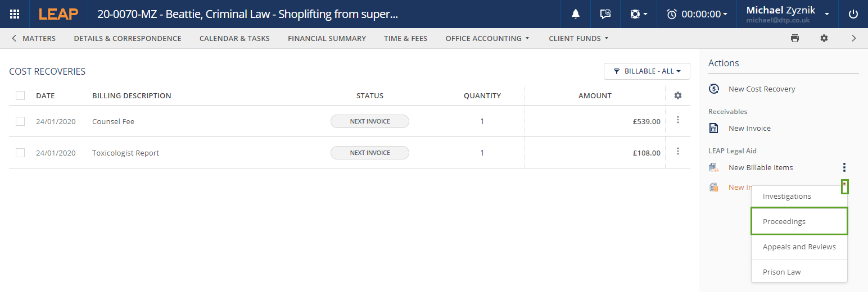Click the notifications bell icon
The height and width of the screenshot is (292, 868).
point(576,14)
